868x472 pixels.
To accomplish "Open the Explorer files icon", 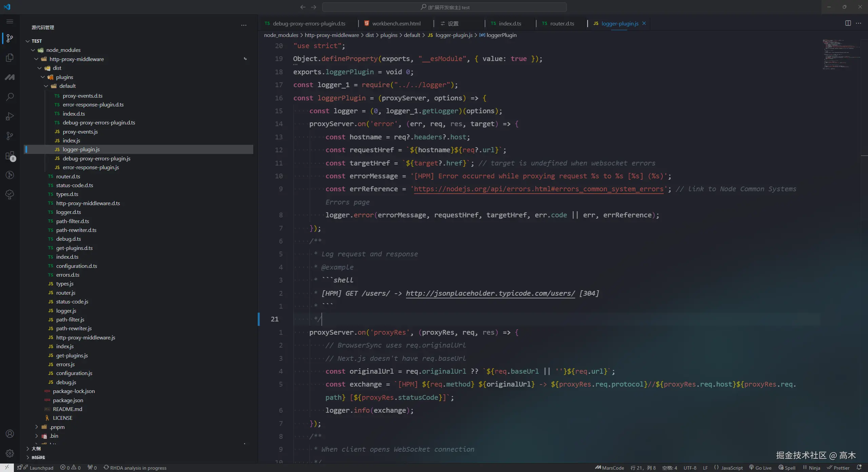I will 10,58.
